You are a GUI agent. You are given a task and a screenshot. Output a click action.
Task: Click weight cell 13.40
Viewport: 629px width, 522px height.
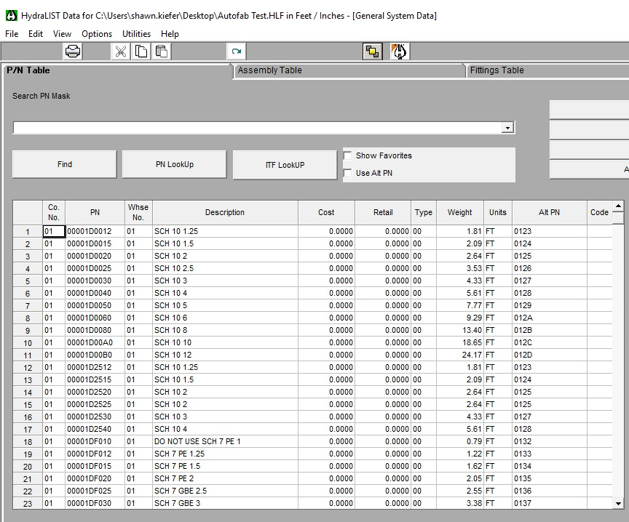point(460,330)
